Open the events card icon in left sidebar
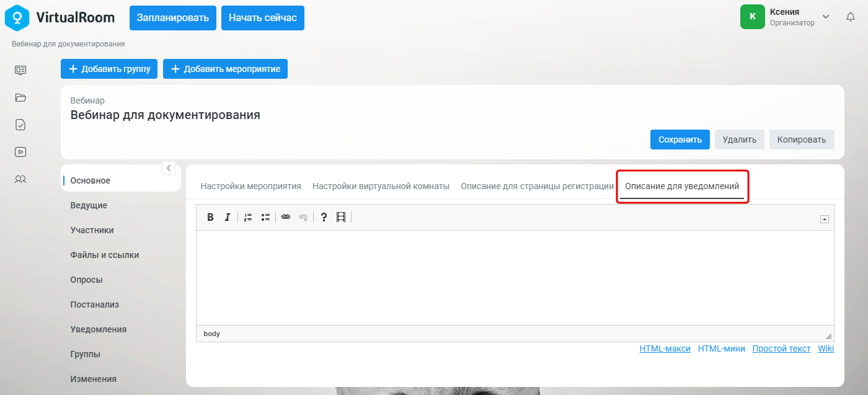Screen dimensions: 868x395 pos(20,70)
